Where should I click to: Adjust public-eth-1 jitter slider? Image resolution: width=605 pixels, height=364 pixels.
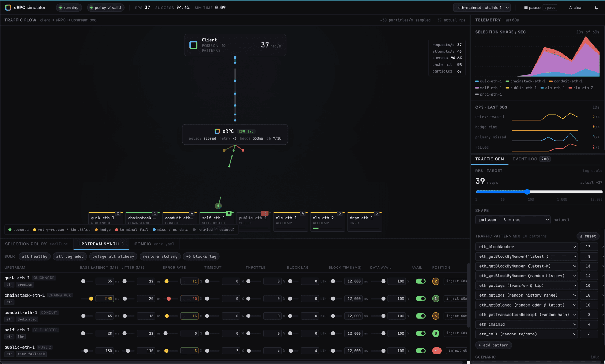point(128,350)
